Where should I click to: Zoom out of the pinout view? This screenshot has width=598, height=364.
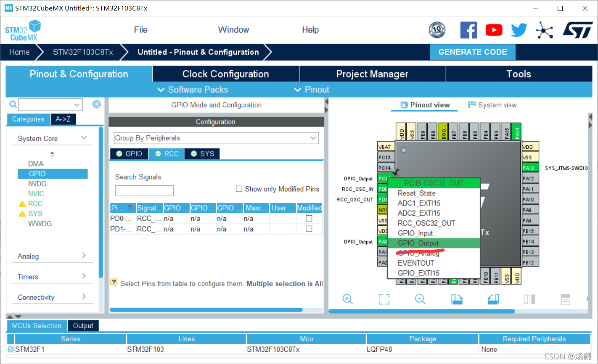420,299
